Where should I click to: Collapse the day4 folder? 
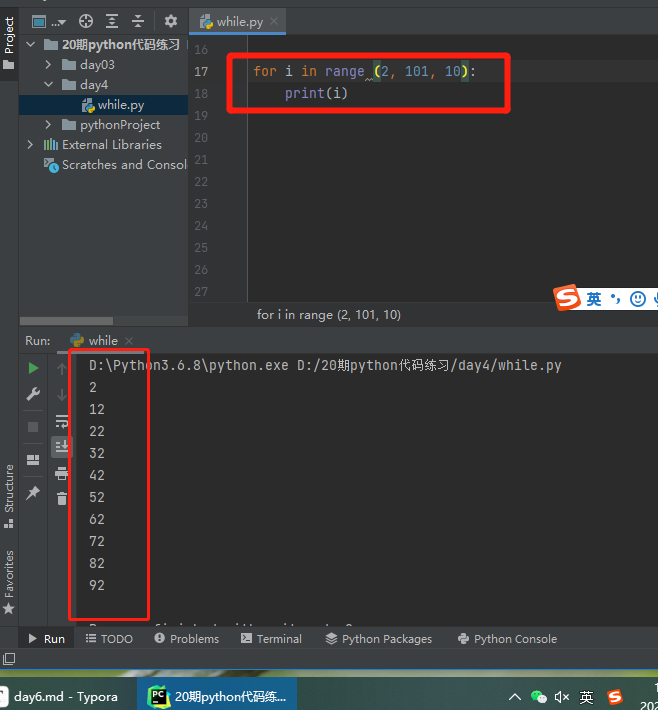(48, 85)
